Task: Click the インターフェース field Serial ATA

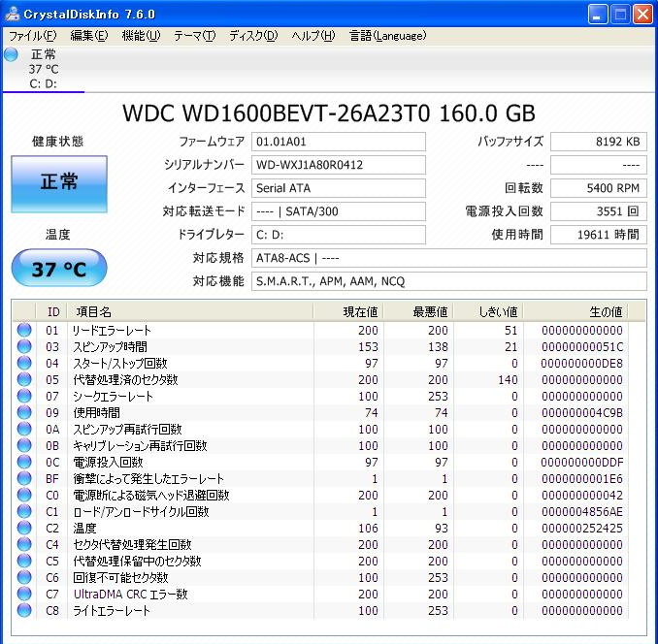Action: [x=339, y=188]
